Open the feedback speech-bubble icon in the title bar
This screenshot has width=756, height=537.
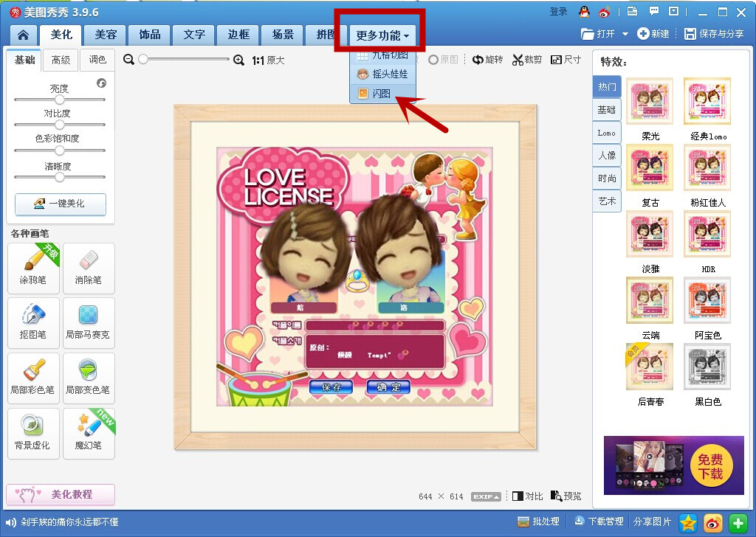(654, 12)
